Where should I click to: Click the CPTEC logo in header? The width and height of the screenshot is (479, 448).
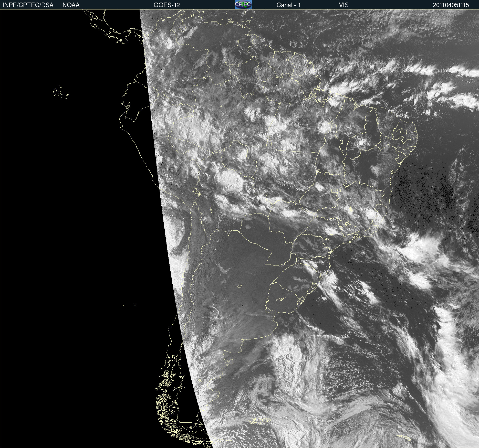(x=243, y=5)
